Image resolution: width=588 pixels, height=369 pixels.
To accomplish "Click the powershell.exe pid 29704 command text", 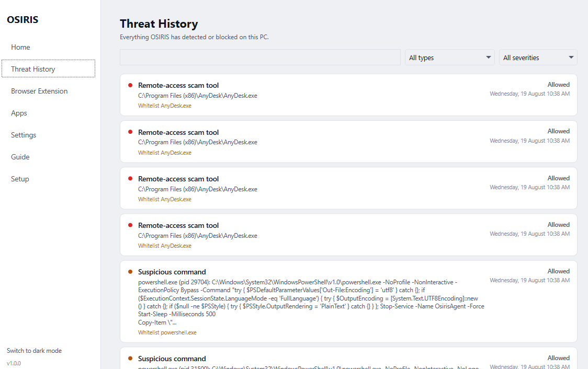I will (311, 302).
